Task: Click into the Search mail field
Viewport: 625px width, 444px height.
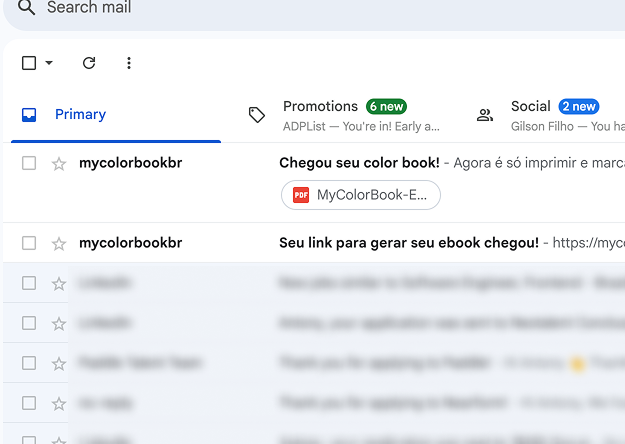Action: coord(200,8)
